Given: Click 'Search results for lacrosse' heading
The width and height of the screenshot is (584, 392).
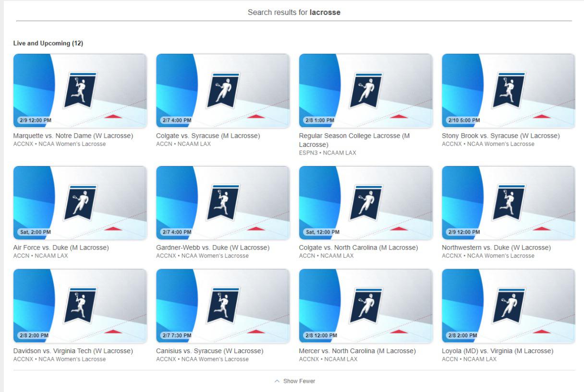Looking at the screenshot, I should point(294,12).
